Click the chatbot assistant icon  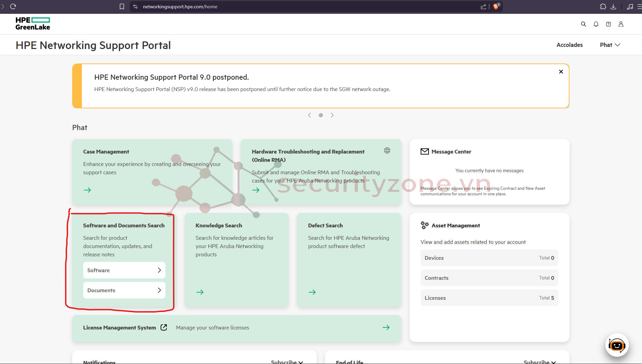pyautogui.click(x=617, y=345)
